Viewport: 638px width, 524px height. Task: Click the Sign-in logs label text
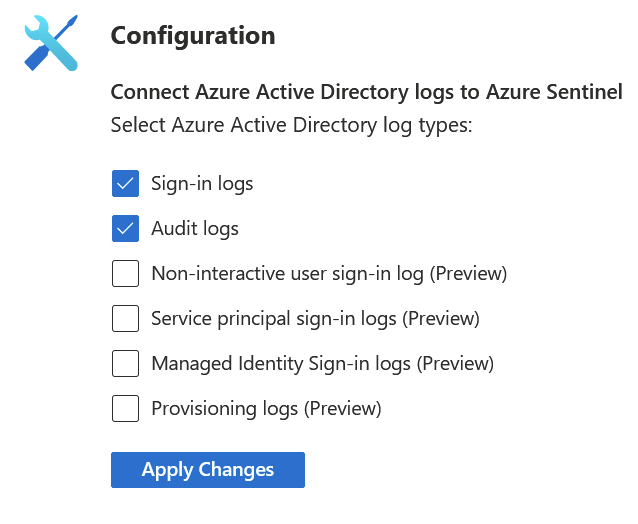click(202, 184)
